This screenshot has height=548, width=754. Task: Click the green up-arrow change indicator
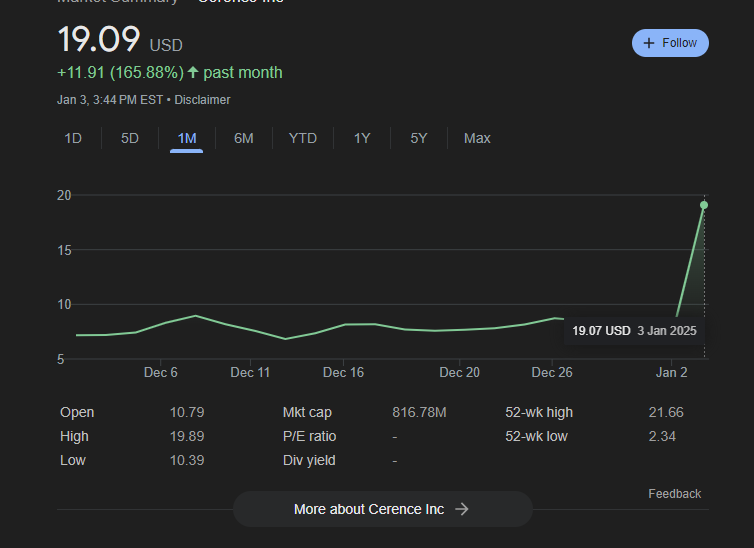(193, 73)
